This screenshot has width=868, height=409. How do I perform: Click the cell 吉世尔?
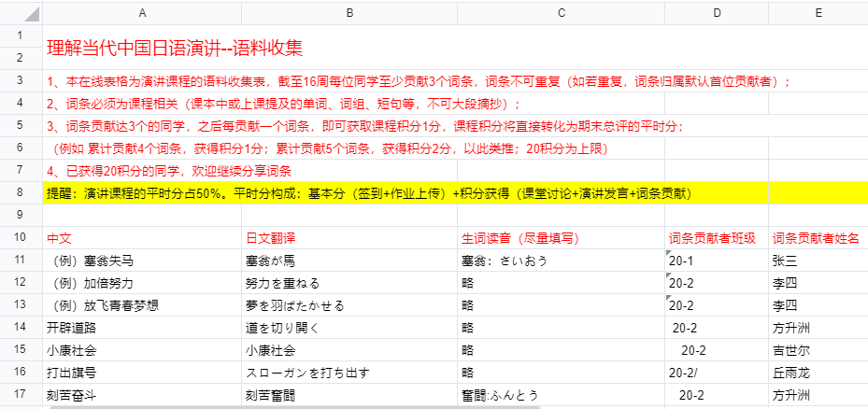(x=818, y=350)
